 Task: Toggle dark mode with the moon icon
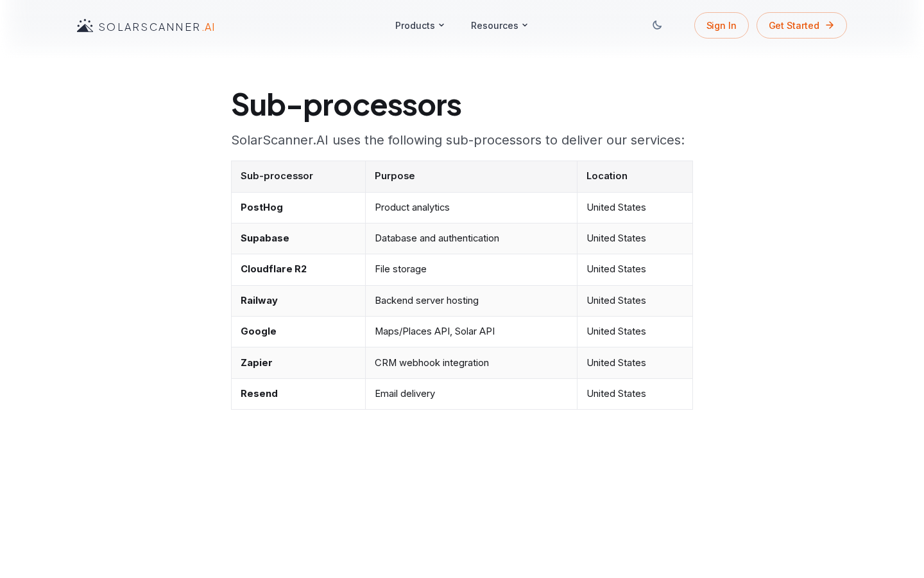click(x=657, y=25)
